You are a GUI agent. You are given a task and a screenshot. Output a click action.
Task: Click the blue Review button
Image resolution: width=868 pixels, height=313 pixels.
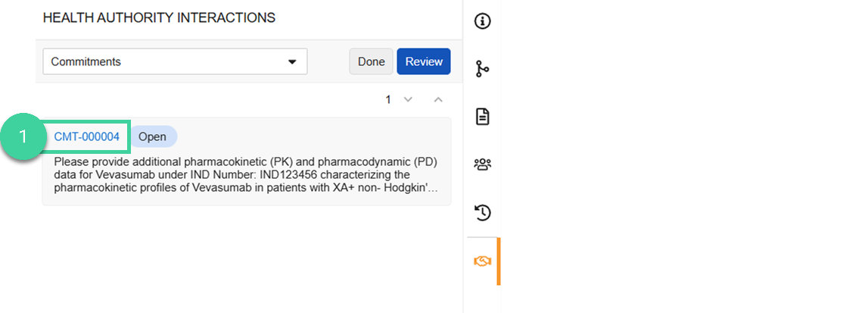tap(424, 61)
